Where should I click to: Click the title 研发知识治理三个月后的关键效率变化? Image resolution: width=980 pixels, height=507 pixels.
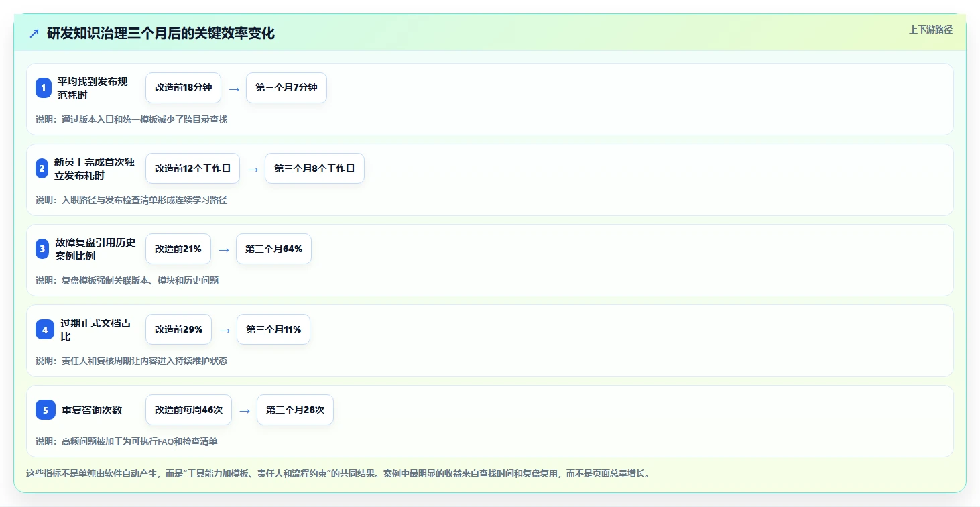click(x=161, y=33)
